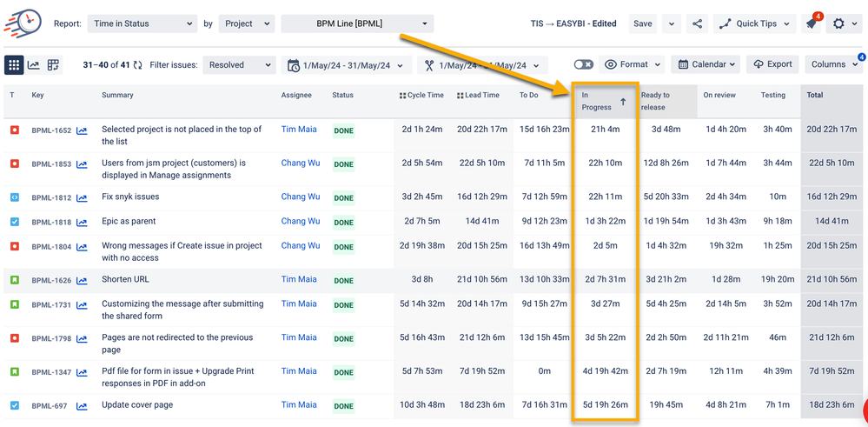Open notifications bell icon
Viewport: 868px width, 427px height.
(812, 24)
